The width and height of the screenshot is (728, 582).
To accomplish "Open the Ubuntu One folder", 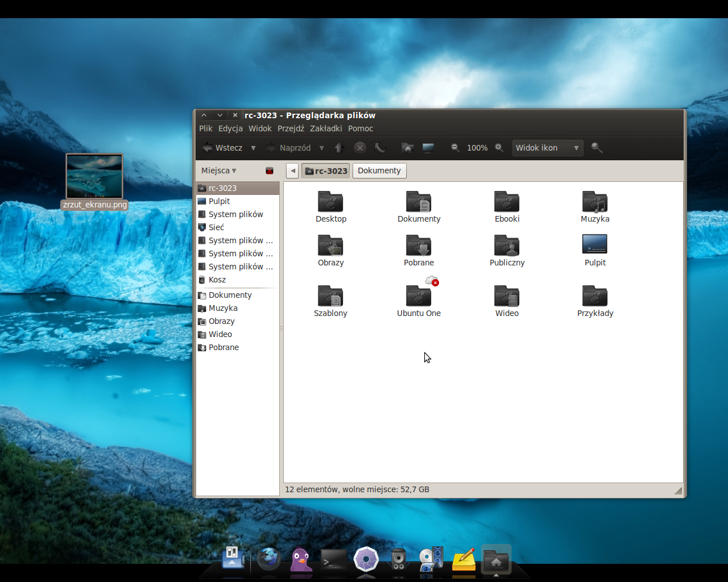I will click(419, 296).
